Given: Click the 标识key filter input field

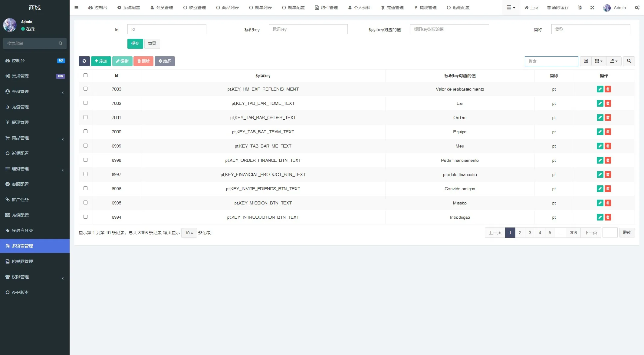Looking at the screenshot, I should pos(308,29).
